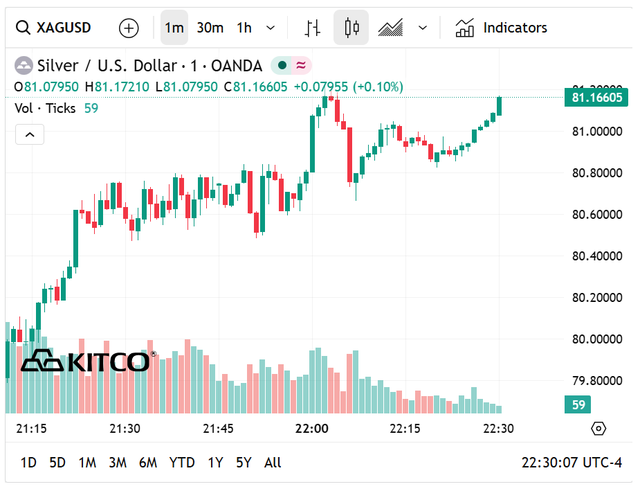Select the 5Y date range
This screenshot has height=491, width=640.
click(x=244, y=463)
